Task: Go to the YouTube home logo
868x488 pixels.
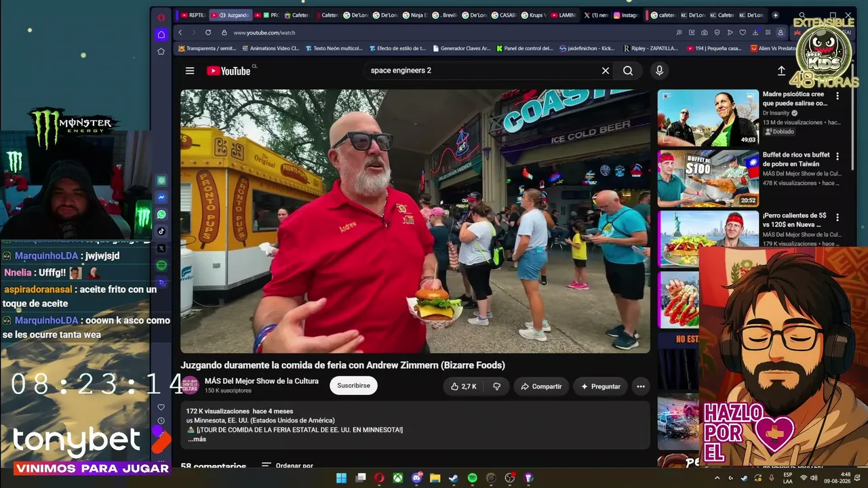Action: 229,70
